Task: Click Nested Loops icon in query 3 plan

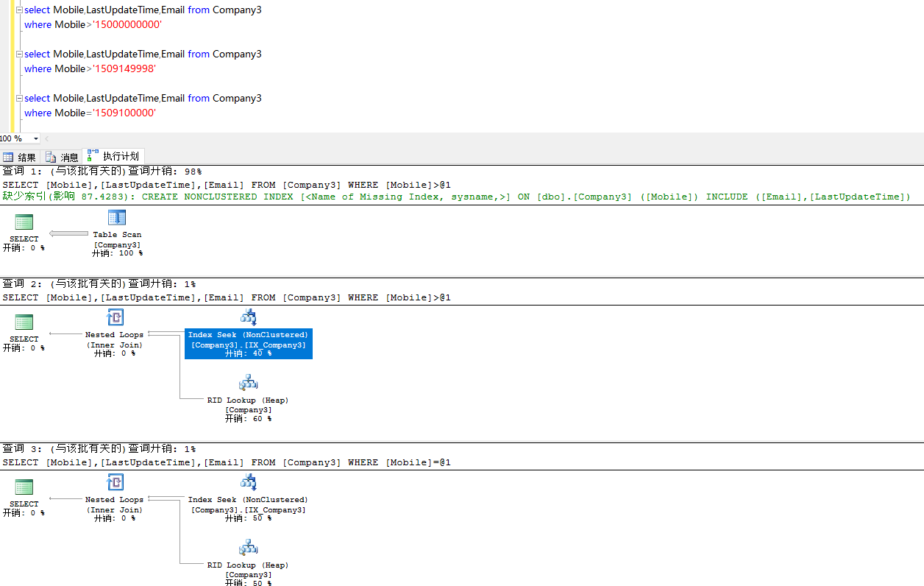Action: coord(115,482)
